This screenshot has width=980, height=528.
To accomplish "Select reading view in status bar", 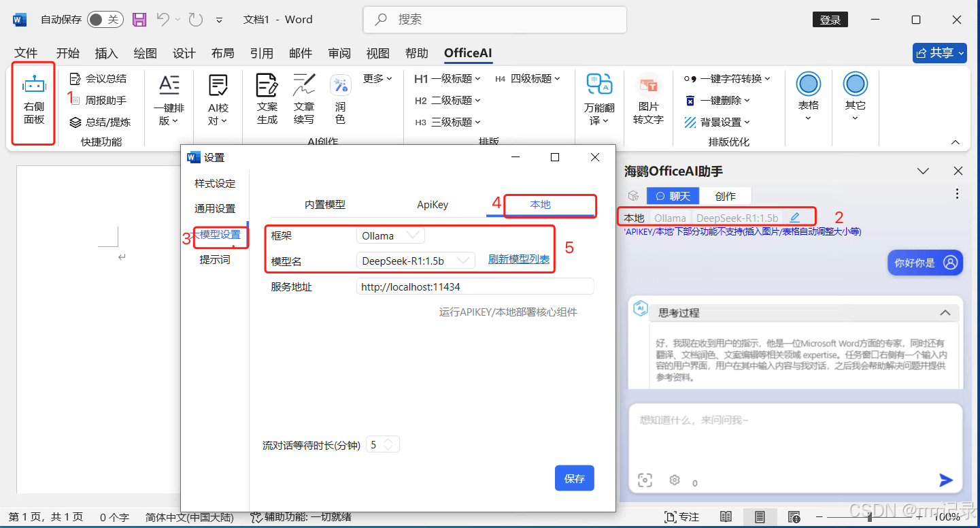I will pos(726,517).
